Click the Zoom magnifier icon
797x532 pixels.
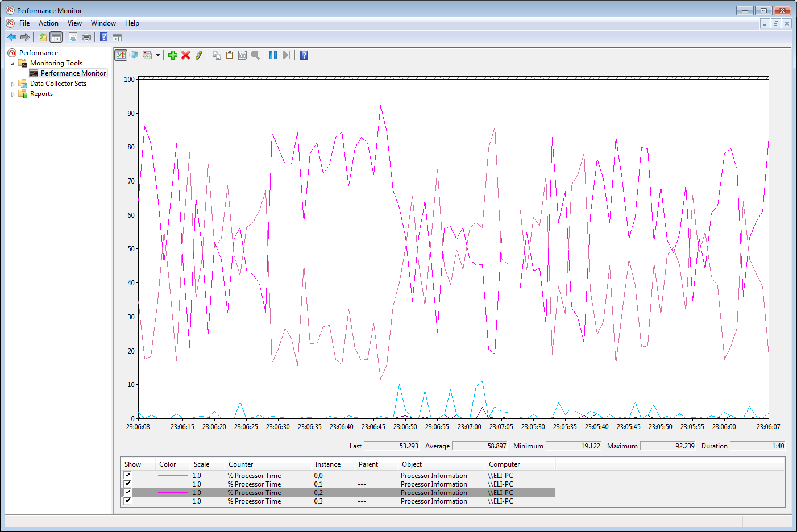coord(256,55)
